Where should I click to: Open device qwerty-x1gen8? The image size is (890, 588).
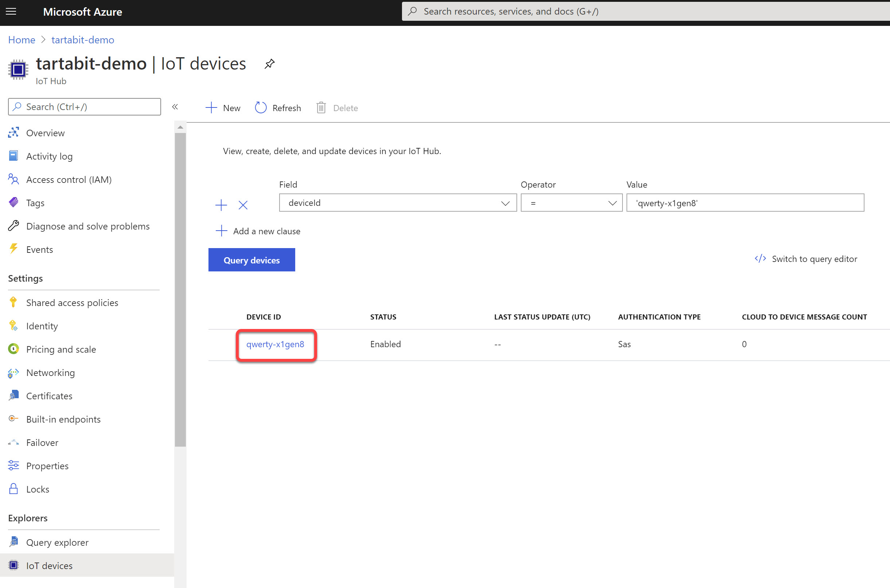(x=275, y=344)
